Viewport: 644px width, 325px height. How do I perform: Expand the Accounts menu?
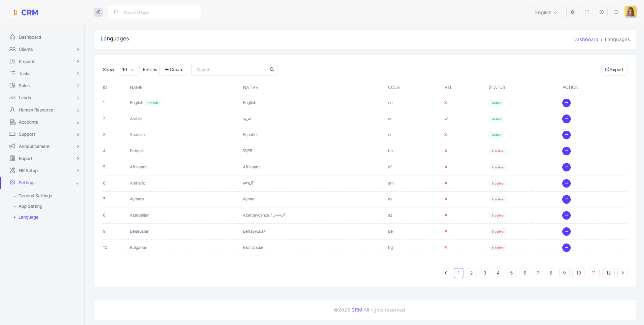(x=45, y=122)
